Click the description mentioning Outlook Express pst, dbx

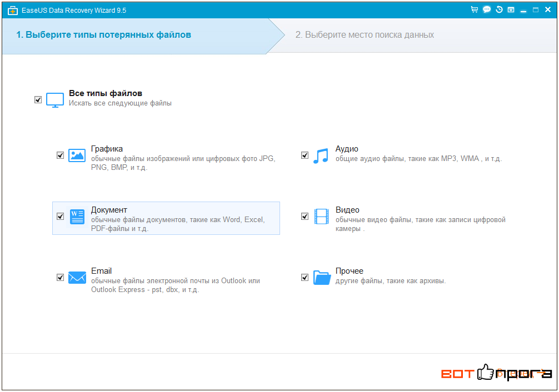tap(176, 285)
